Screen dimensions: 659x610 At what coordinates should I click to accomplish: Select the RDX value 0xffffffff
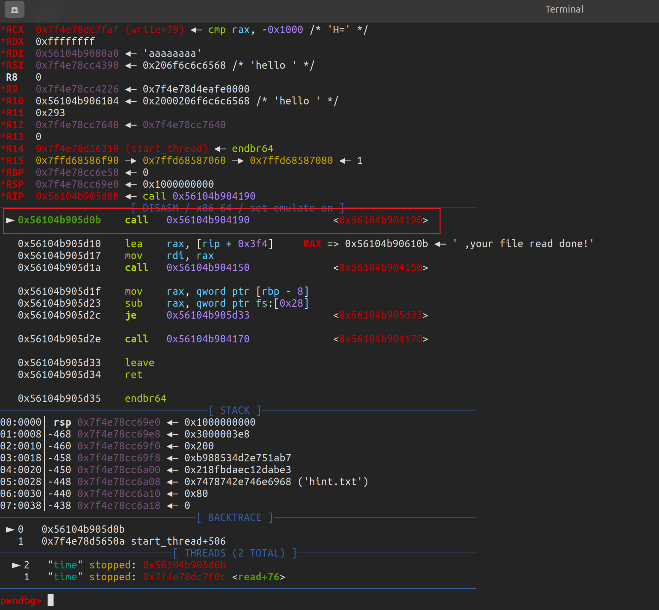[65, 42]
